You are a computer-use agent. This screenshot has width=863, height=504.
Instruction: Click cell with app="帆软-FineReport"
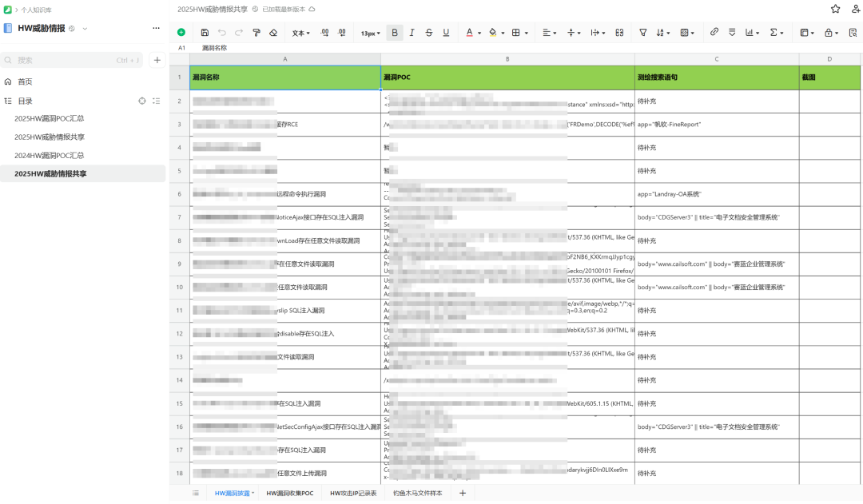coord(717,125)
